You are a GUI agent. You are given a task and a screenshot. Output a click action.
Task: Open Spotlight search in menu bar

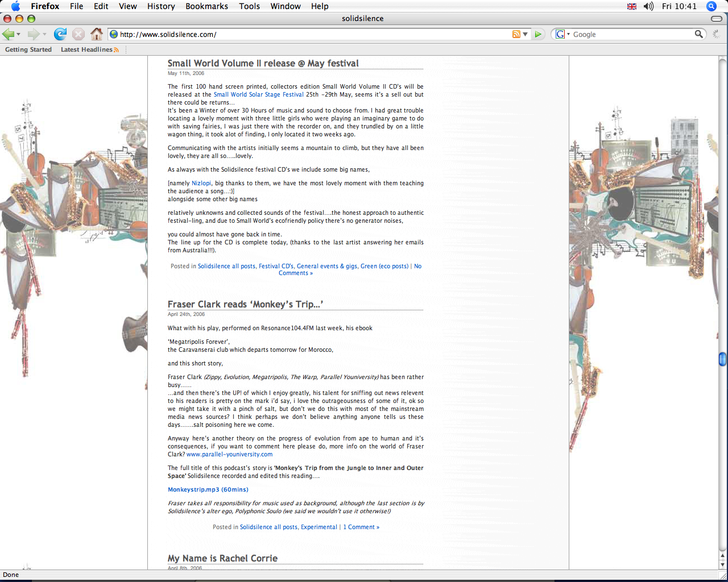click(x=711, y=6)
